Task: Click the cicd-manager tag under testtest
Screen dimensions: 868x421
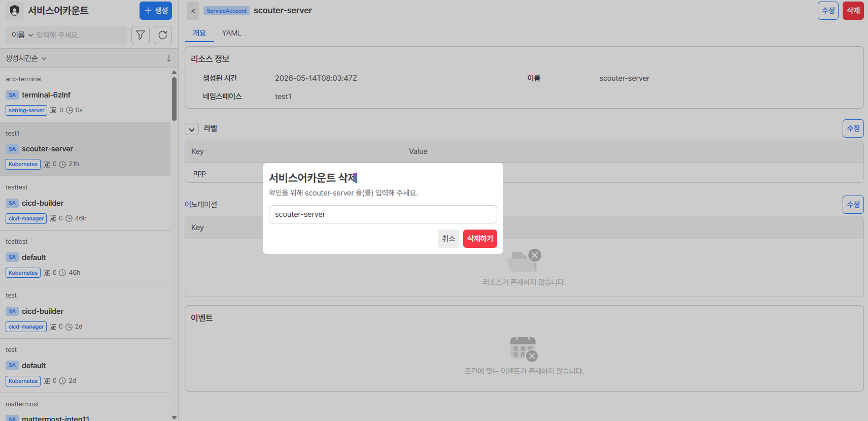Action: [x=26, y=219]
